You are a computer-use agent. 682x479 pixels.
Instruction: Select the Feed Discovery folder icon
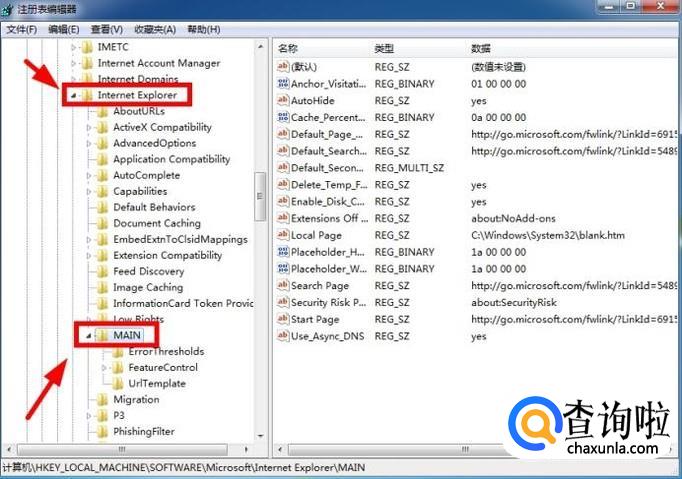(x=103, y=271)
